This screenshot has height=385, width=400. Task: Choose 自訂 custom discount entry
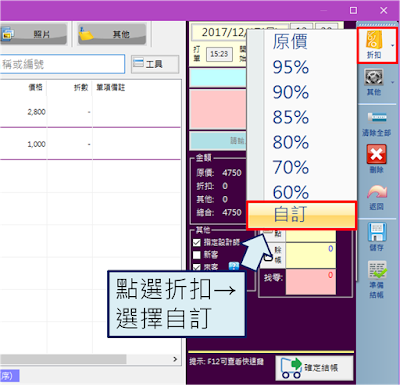pyautogui.click(x=302, y=215)
